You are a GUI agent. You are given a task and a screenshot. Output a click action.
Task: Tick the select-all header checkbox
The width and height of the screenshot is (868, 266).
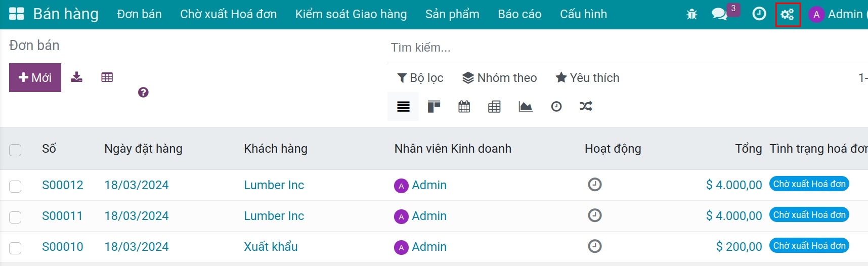[x=15, y=150]
